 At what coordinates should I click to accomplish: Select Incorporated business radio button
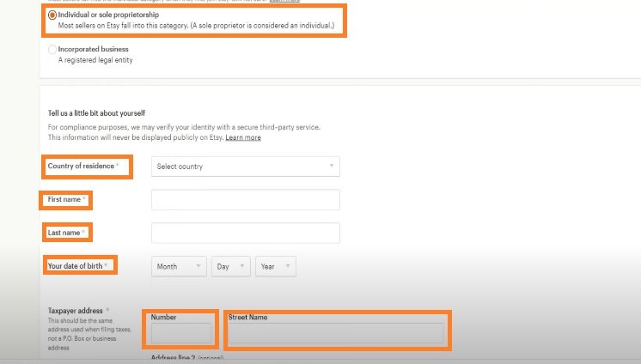[x=52, y=50]
